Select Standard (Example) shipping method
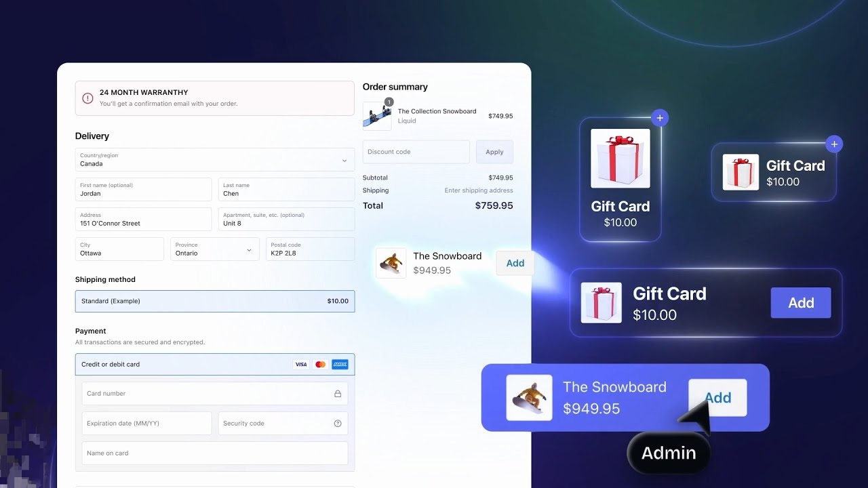 215,301
